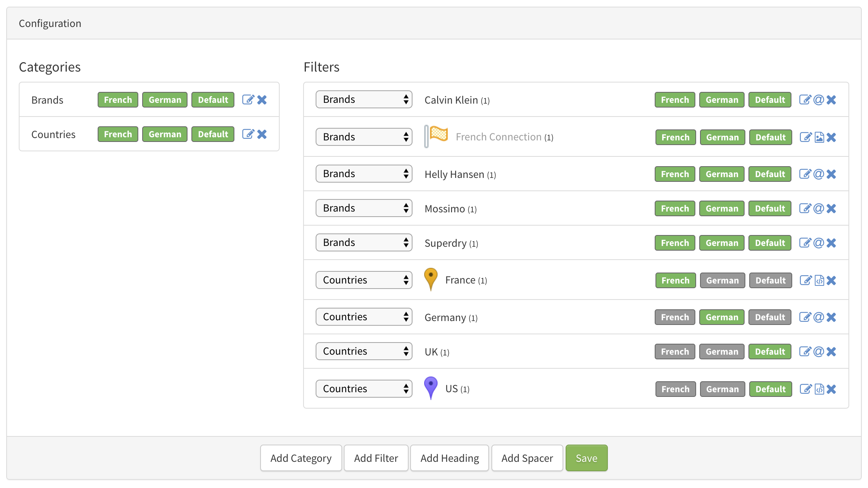
Task: Toggle Default on the Germany filter
Action: coord(770,317)
